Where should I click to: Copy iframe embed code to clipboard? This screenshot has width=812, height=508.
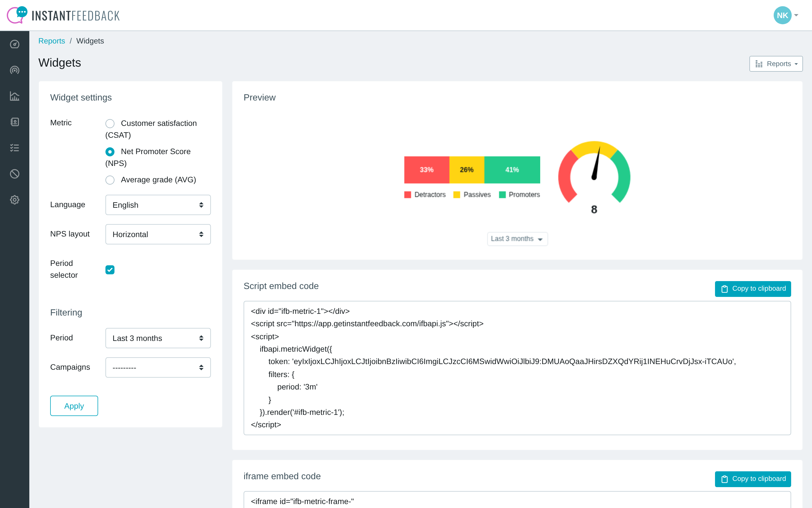tap(753, 479)
